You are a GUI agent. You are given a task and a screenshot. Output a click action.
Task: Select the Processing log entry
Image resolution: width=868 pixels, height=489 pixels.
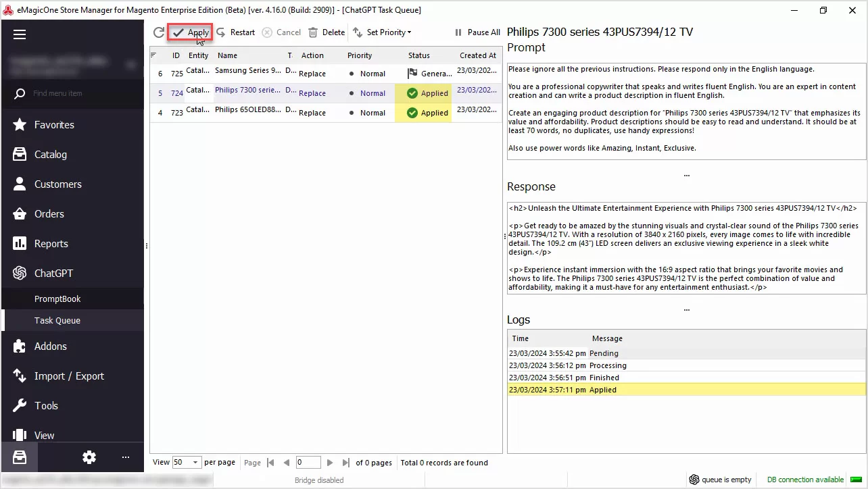pos(687,365)
